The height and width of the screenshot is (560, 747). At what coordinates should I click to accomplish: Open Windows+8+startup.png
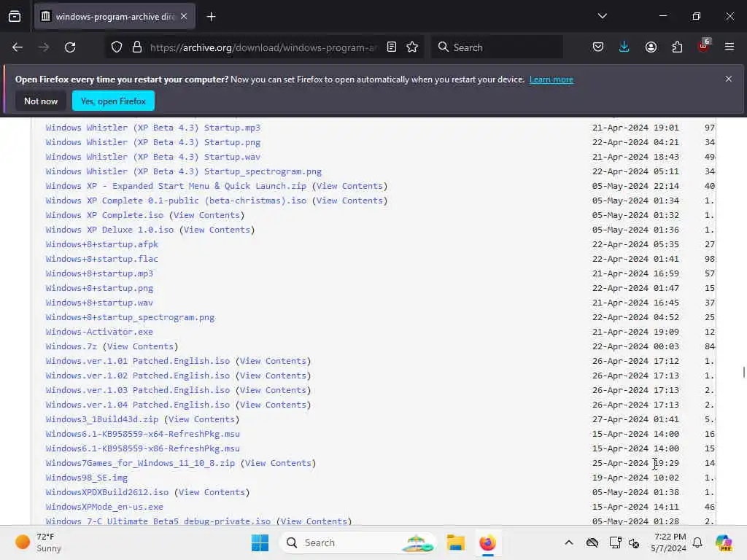click(99, 288)
